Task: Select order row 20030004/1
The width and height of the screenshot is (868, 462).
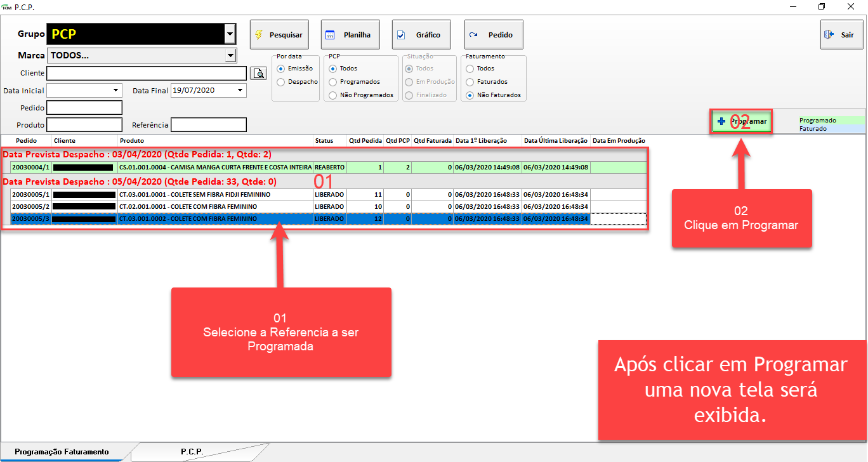Action: 329,168
